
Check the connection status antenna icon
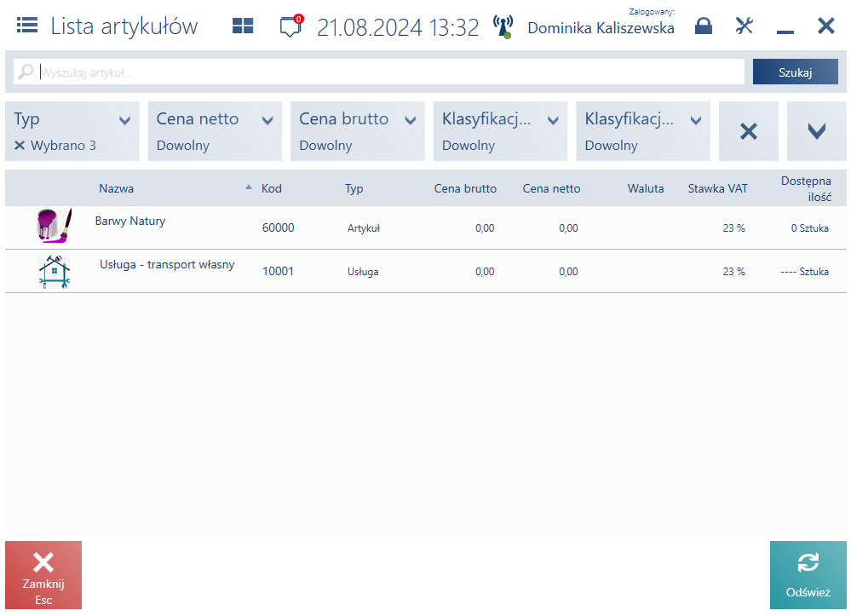(x=503, y=26)
